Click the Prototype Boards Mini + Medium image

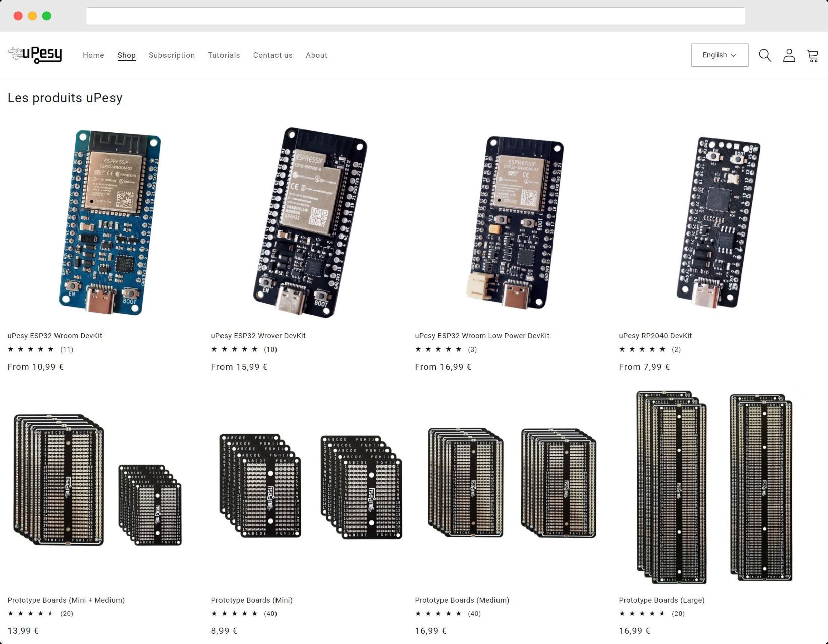point(97,480)
